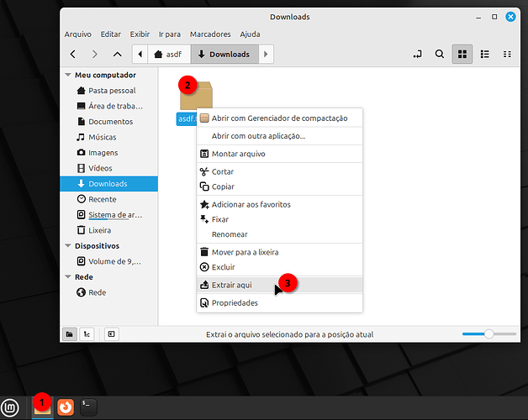The width and height of the screenshot is (528, 420).
Task: Open the Marcadores menu
Action: [210, 34]
